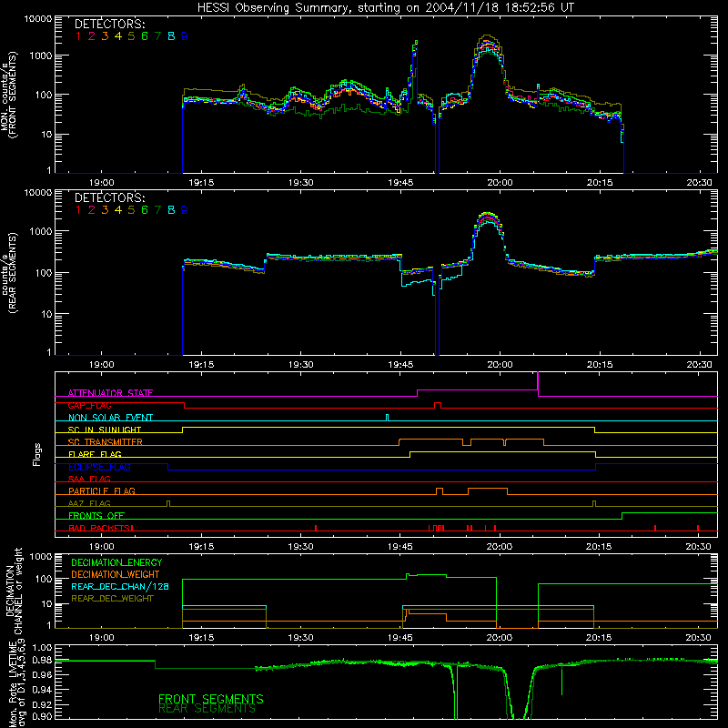The height and width of the screenshot is (728, 728).
Task: Click red detector 1 in rear segments legend
Action: [x=78, y=210]
